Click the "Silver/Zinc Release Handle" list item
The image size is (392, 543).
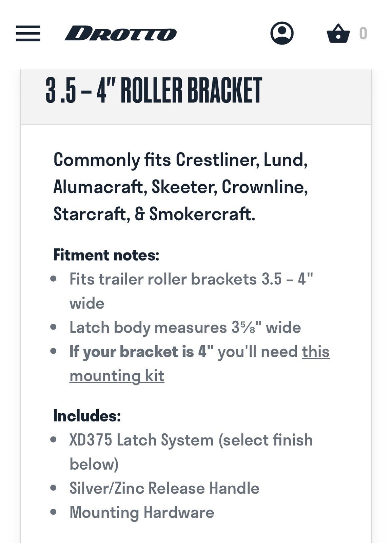[x=164, y=488]
